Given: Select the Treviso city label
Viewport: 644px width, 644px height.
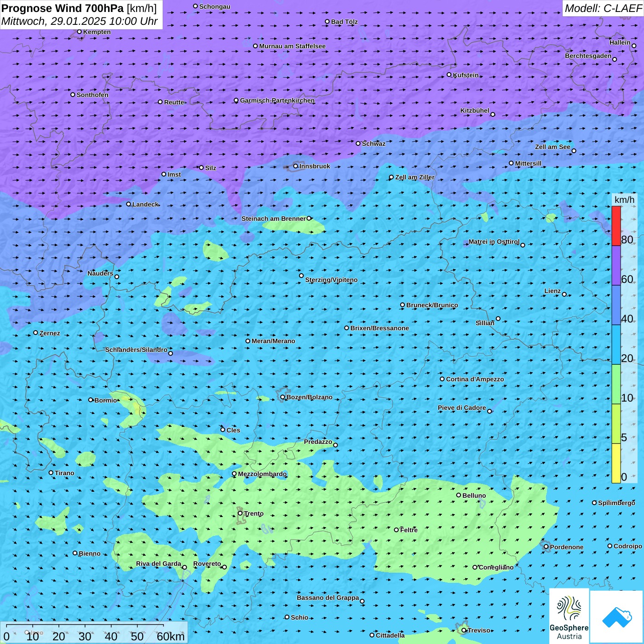Looking at the screenshot, I should tap(479, 630).
